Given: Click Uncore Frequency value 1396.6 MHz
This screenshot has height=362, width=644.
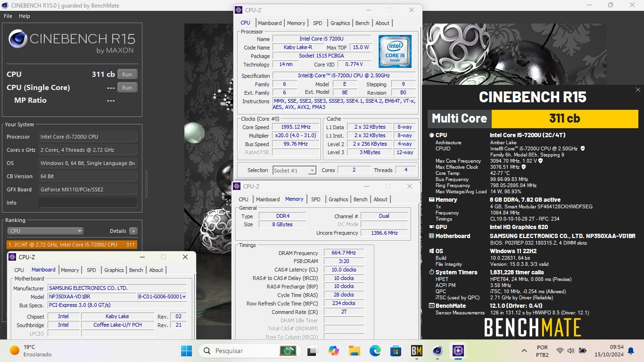Looking at the screenshot, I should 384,233.
